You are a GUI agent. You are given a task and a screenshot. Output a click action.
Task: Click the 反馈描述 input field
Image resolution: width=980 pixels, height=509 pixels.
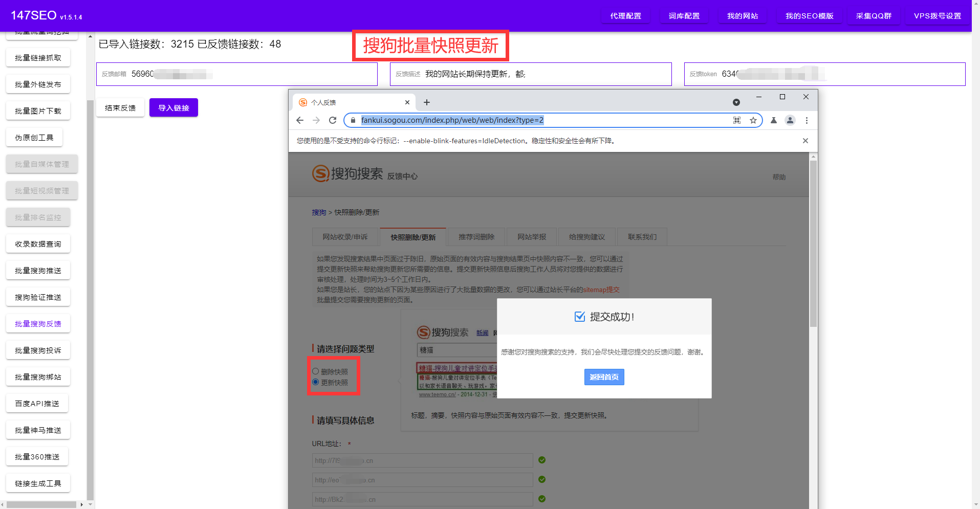531,74
